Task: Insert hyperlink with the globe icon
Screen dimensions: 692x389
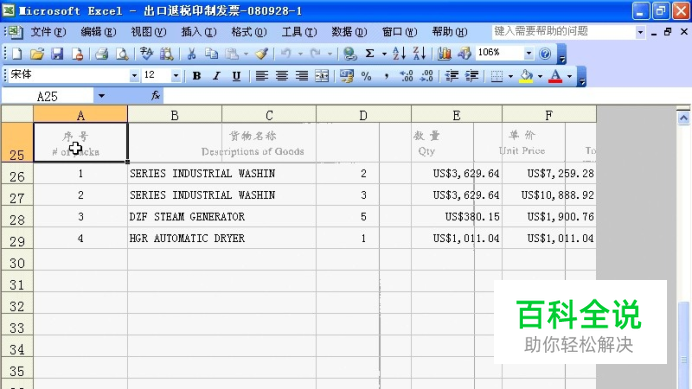Action: (x=350, y=54)
